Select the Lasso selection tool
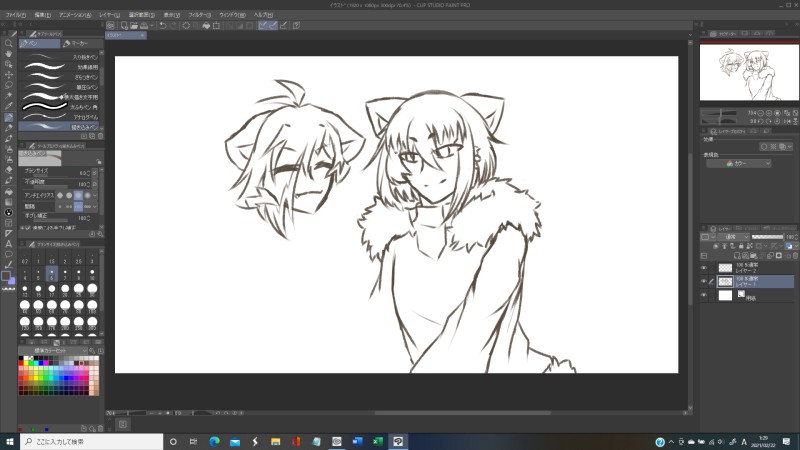800x450 pixels. [x=8, y=85]
